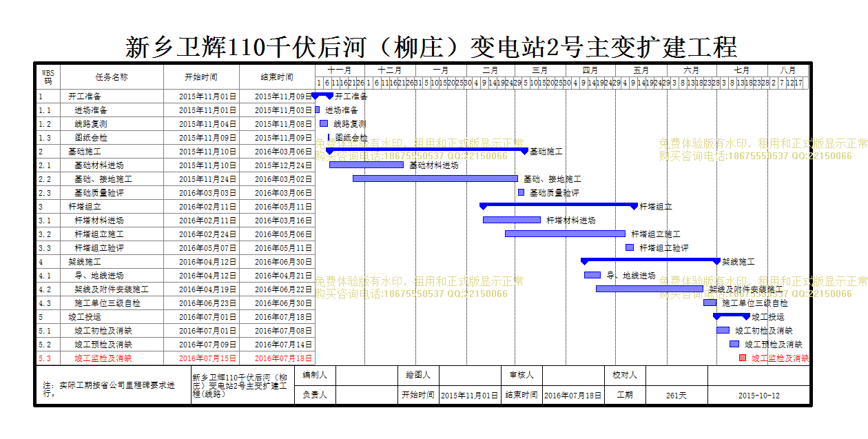Click red start date 2016年07月15日 cell
The image size is (868, 439).
point(202,358)
